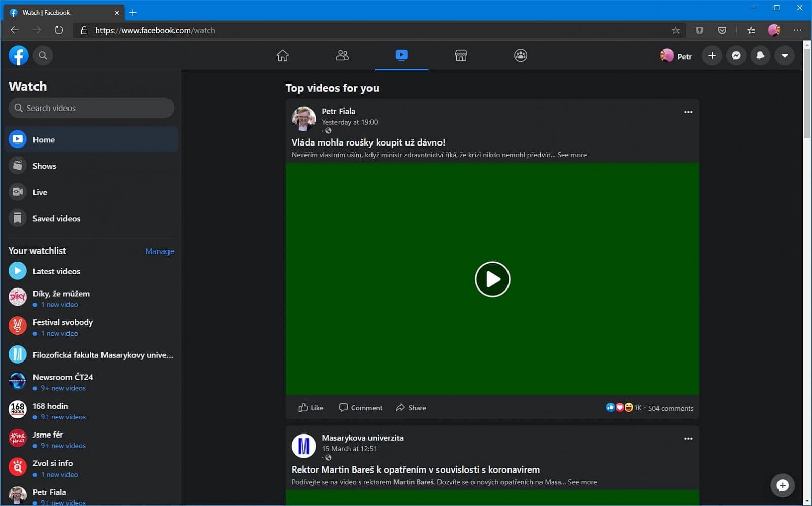Add this page to favorites star
Screen dimensions: 812x506
(675, 30)
